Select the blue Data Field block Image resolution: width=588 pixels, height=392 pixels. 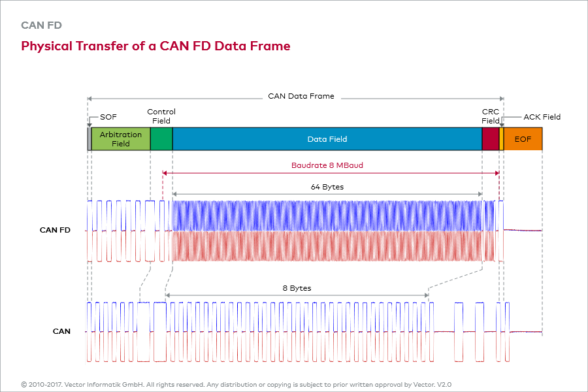pos(327,139)
